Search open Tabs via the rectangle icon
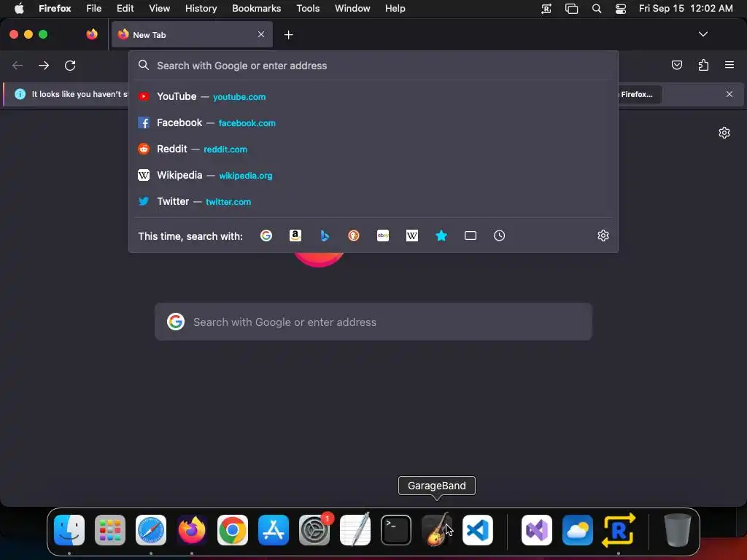The width and height of the screenshot is (747, 560). pyautogui.click(x=471, y=236)
